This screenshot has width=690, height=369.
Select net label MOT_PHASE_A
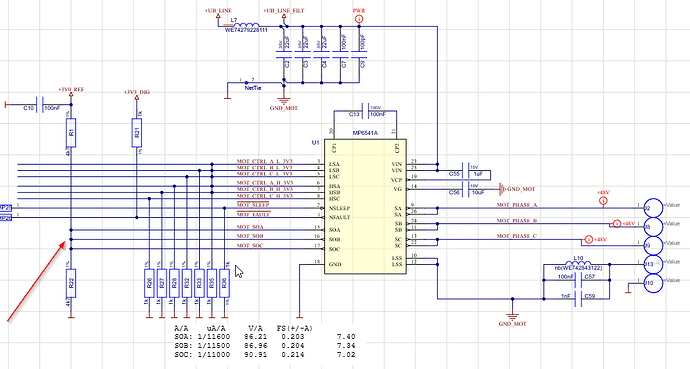point(517,205)
